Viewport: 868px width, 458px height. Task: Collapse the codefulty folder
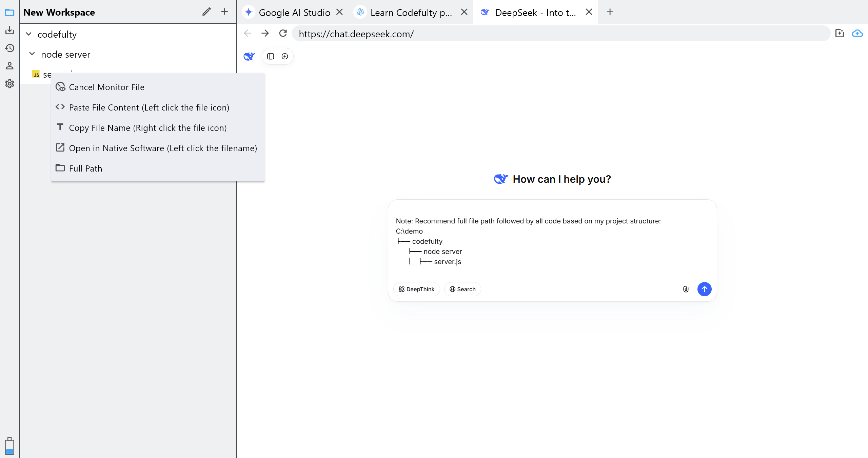tap(29, 34)
